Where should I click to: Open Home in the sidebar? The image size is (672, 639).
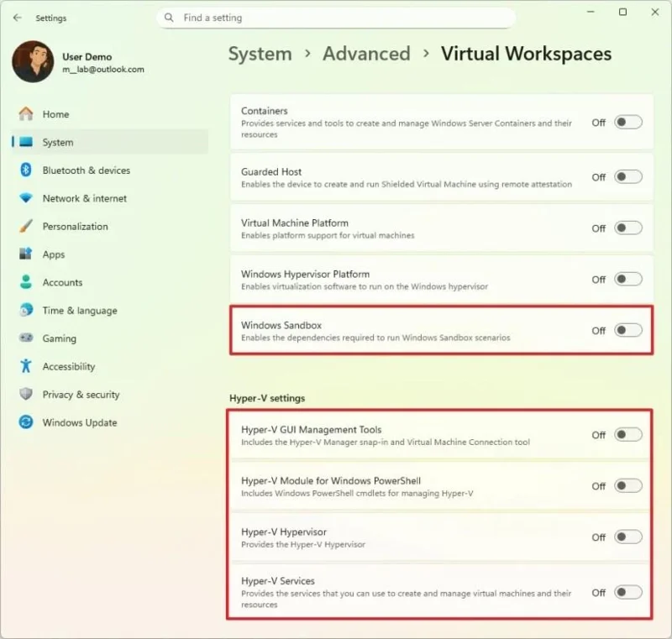(x=110, y=114)
